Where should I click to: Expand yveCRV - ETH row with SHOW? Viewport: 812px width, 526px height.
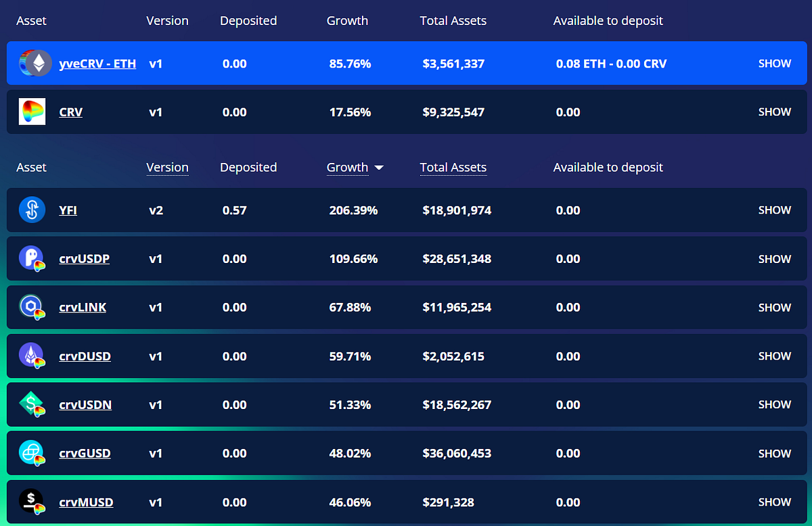click(x=775, y=64)
